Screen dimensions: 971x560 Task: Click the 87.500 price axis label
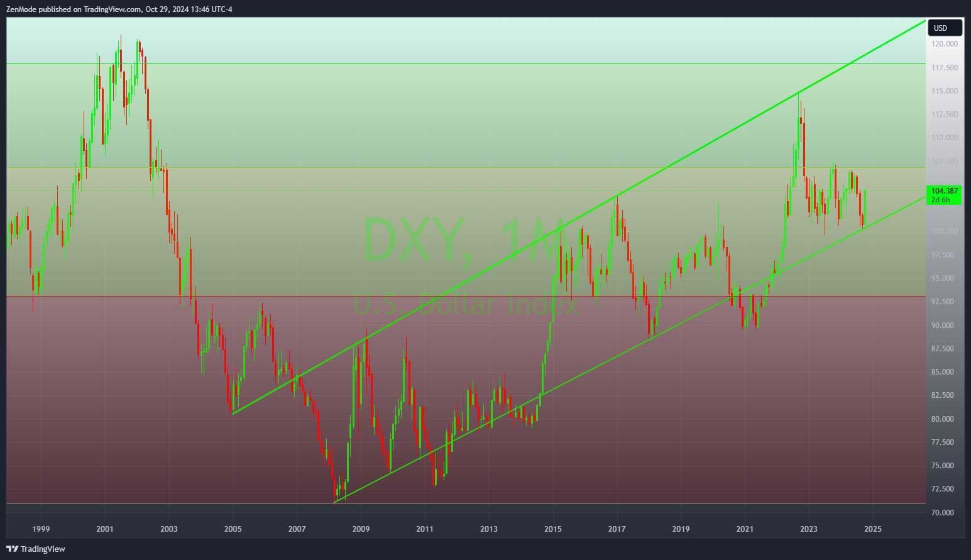(x=943, y=349)
